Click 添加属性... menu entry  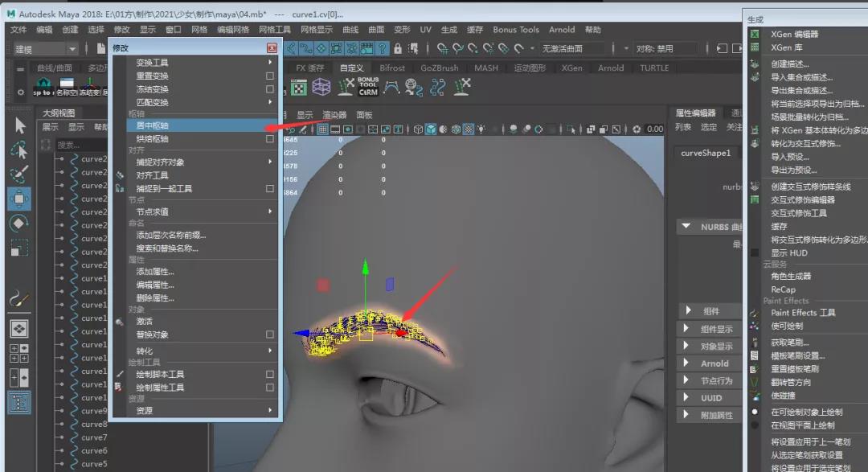pos(155,272)
